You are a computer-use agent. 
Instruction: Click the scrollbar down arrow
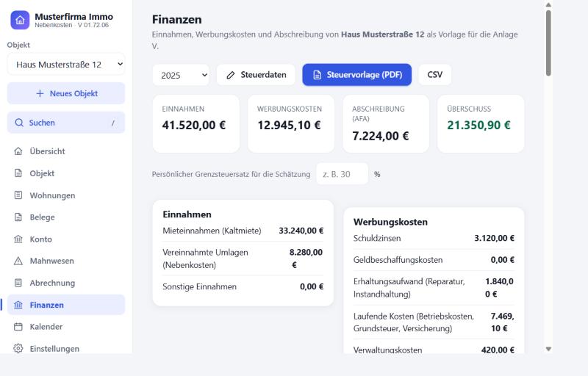[x=548, y=349]
